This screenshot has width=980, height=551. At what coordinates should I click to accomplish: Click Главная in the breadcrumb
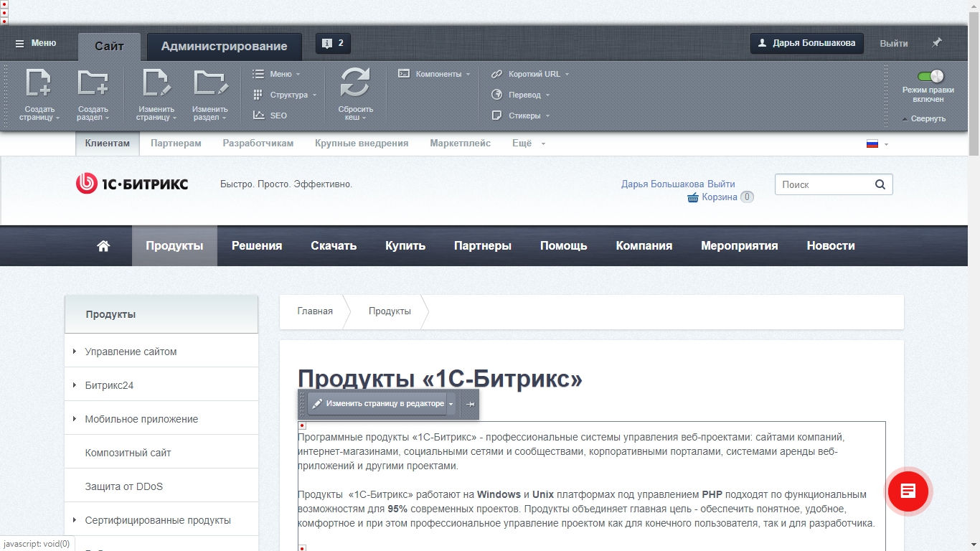click(x=315, y=311)
